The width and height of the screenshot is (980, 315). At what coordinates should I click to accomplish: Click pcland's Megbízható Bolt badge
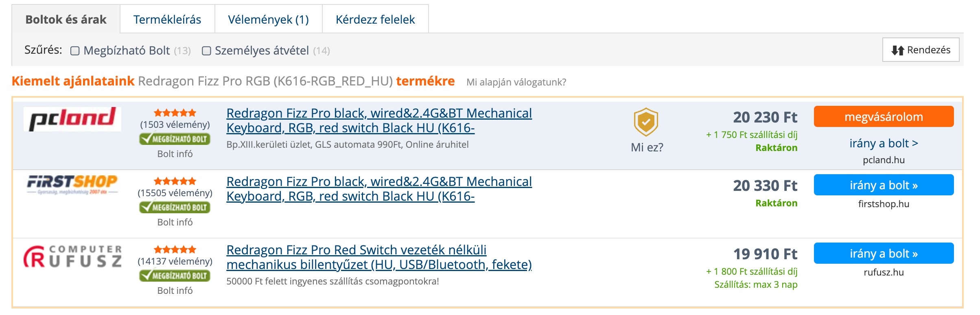(x=175, y=139)
